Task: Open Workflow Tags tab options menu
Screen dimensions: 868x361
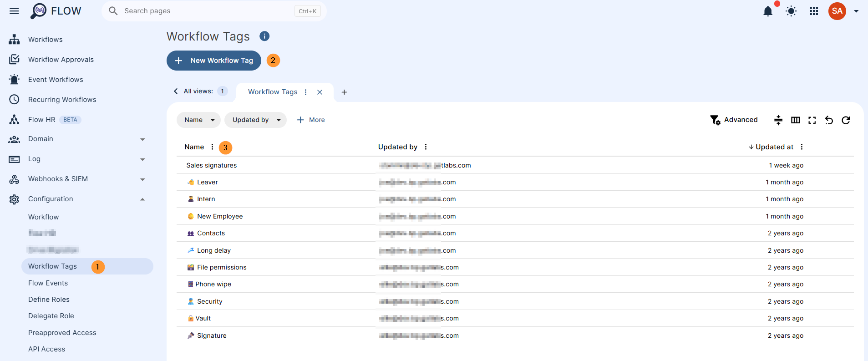Action: pos(306,92)
